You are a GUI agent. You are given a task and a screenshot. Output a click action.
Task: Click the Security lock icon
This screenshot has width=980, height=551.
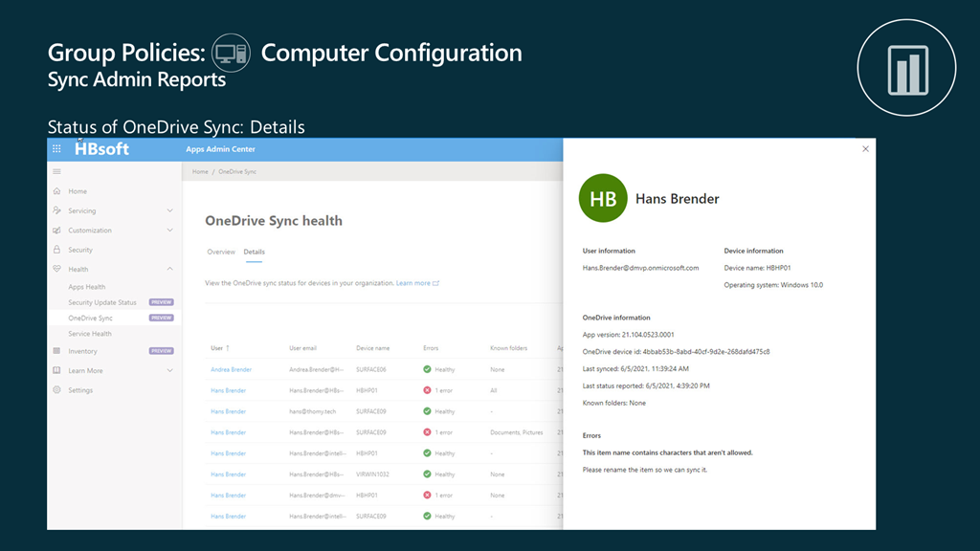click(x=57, y=250)
